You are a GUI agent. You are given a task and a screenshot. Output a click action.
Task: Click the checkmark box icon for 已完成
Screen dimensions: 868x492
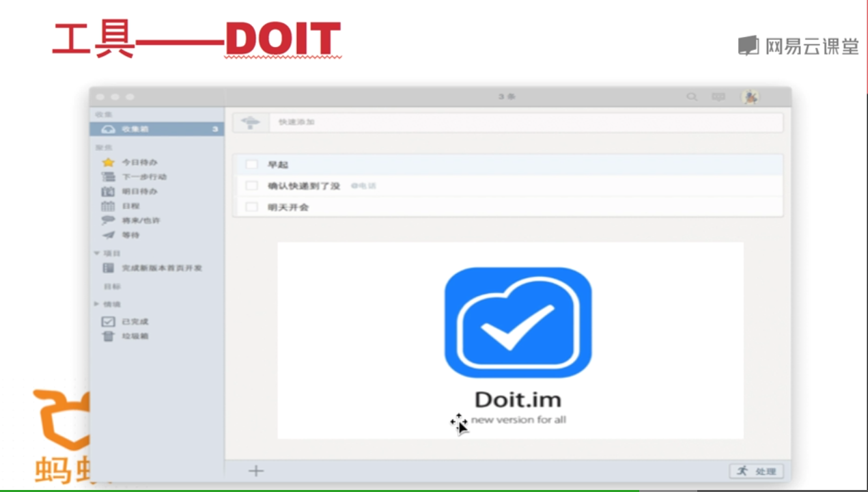pos(108,321)
